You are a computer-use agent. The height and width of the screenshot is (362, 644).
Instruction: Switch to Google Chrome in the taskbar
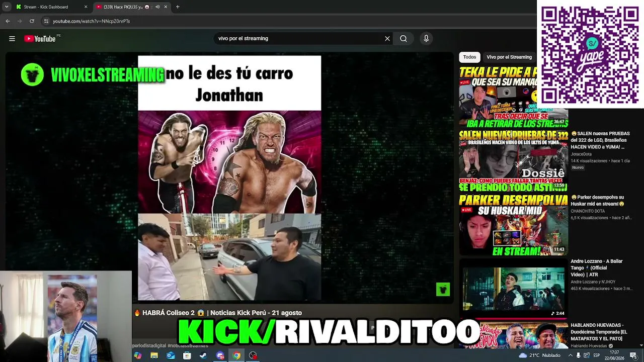coord(236,355)
